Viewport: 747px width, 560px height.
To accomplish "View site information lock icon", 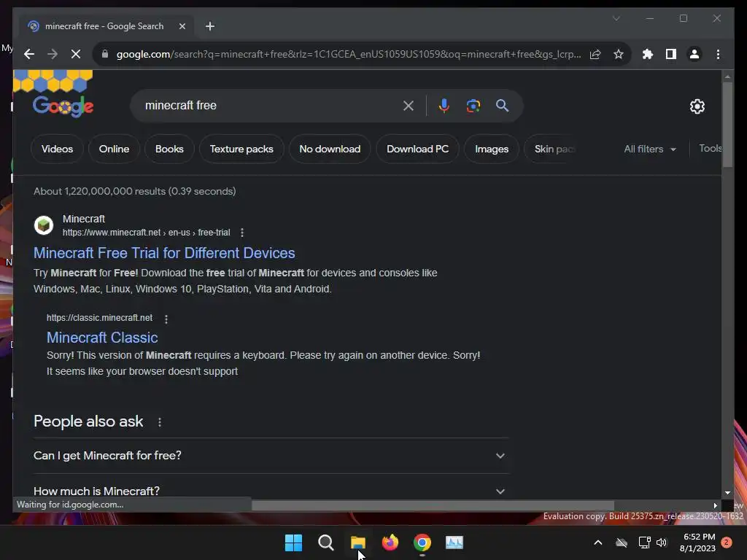I will (x=105, y=54).
